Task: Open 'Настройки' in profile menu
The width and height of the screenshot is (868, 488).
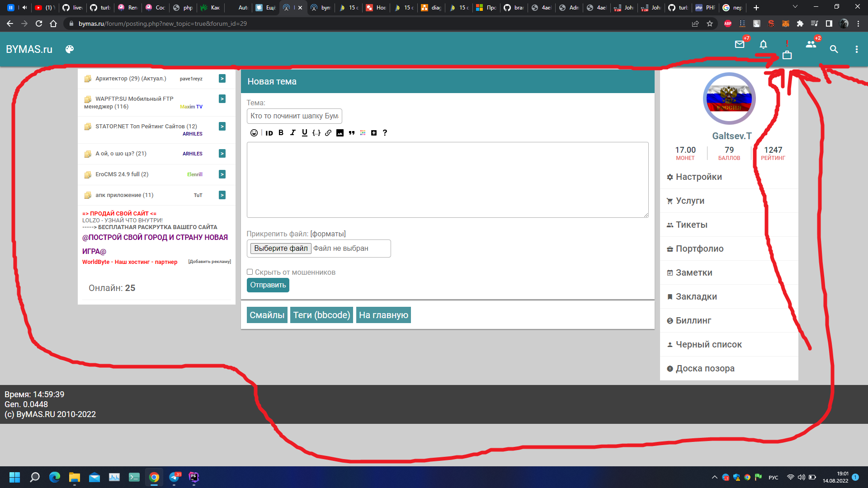Action: point(698,177)
